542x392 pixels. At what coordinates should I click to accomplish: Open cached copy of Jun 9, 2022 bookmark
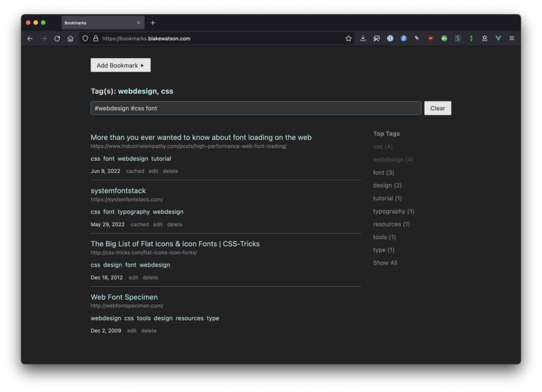click(x=135, y=171)
